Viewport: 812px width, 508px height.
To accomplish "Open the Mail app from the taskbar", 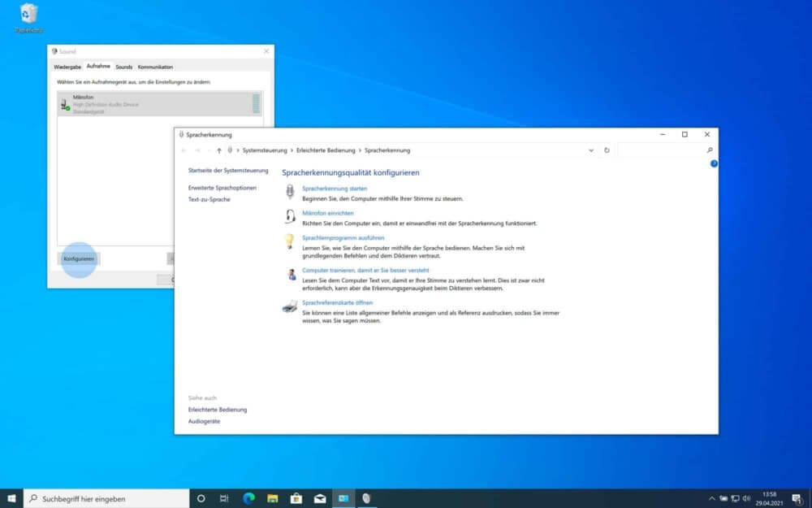I will (320, 499).
